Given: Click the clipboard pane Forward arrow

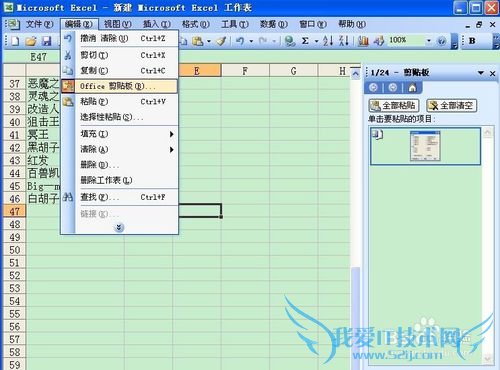Looking at the screenshot, I should (393, 88).
